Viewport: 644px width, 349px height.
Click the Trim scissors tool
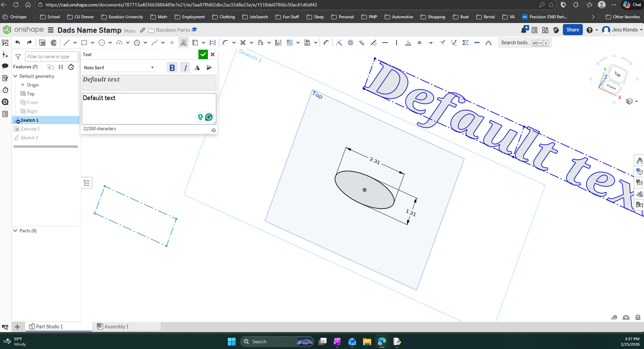(243, 43)
